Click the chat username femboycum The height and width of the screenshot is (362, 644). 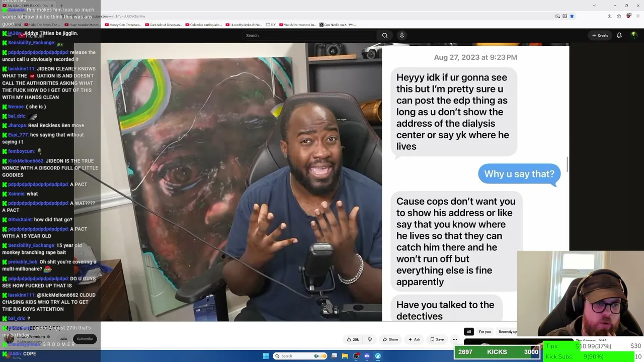point(21,151)
